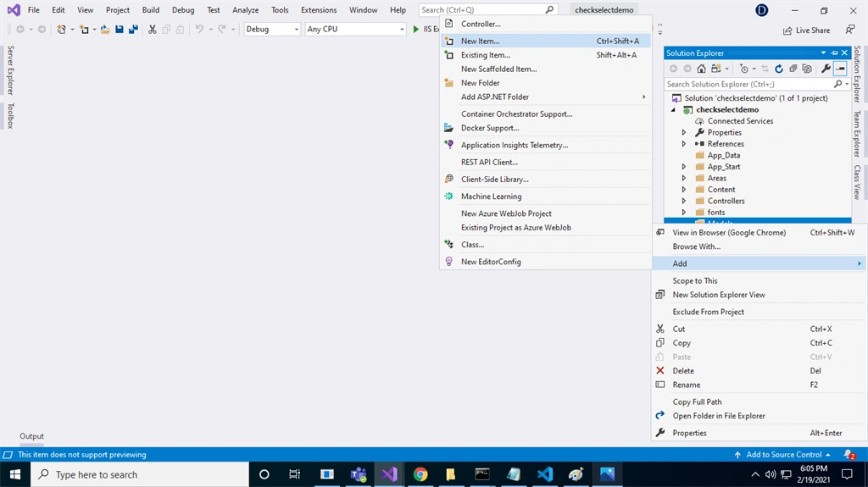Click the Home icon in Solution Explorer
This screenshot has height=487, width=868.
(701, 69)
